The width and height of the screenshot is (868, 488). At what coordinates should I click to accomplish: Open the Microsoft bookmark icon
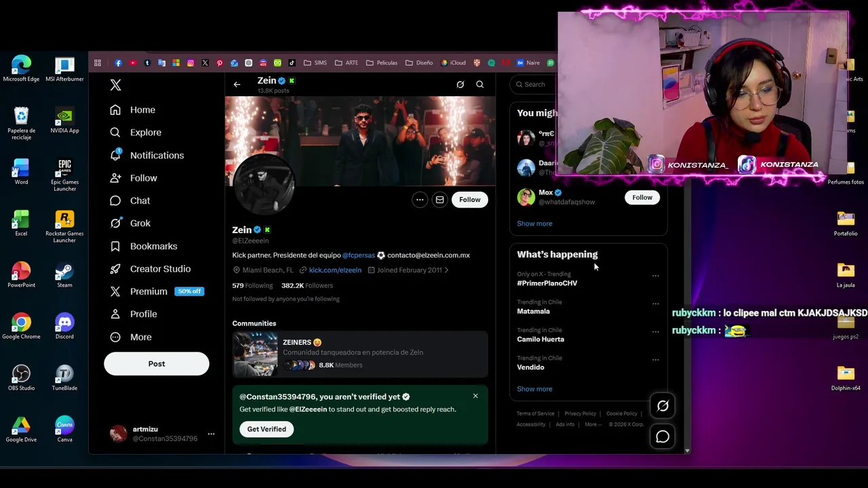click(x=176, y=63)
